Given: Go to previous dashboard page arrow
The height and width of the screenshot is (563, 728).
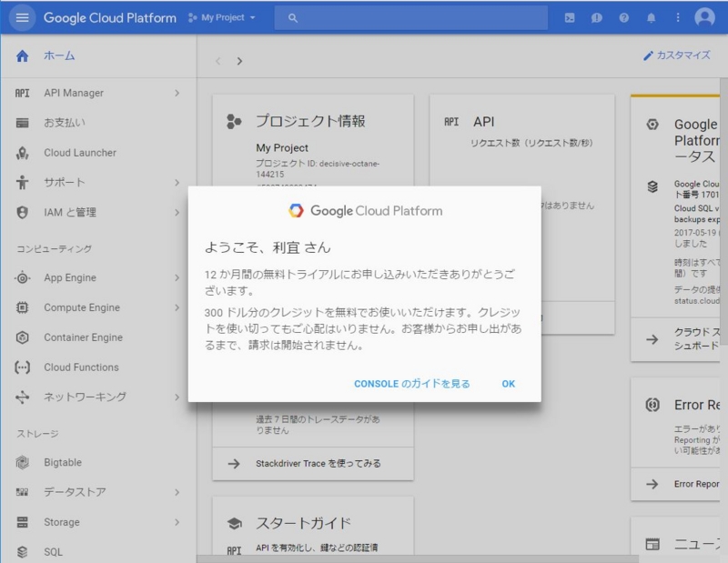Looking at the screenshot, I should [x=217, y=61].
